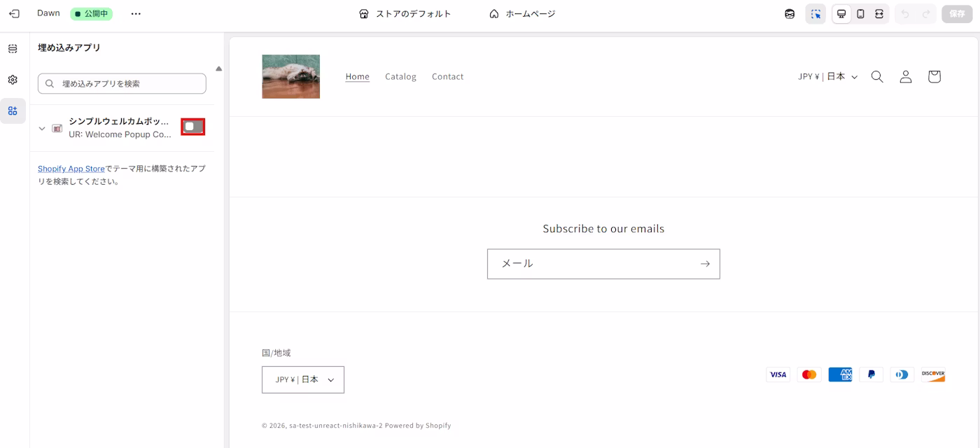Toggle the inspector selection tool
Image resolution: width=980 pixels, height=448 pixels.
[815, 14]
